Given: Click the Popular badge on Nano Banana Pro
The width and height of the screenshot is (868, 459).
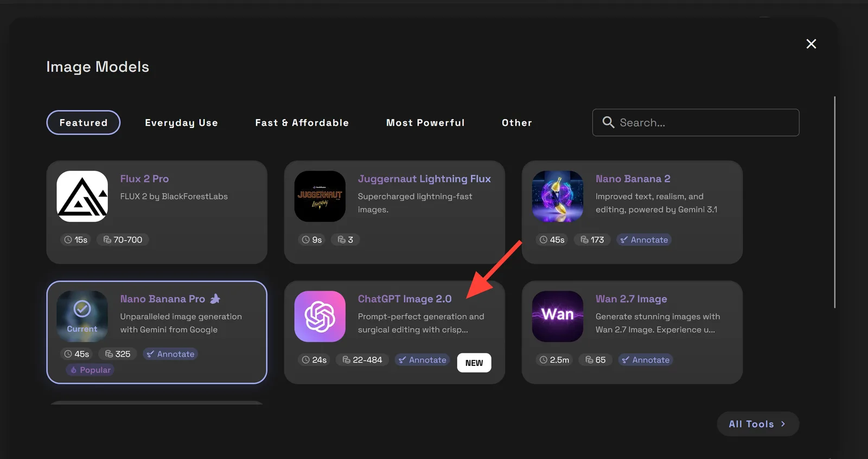Looking at the screenshot, I should click(x=90, y=370).
